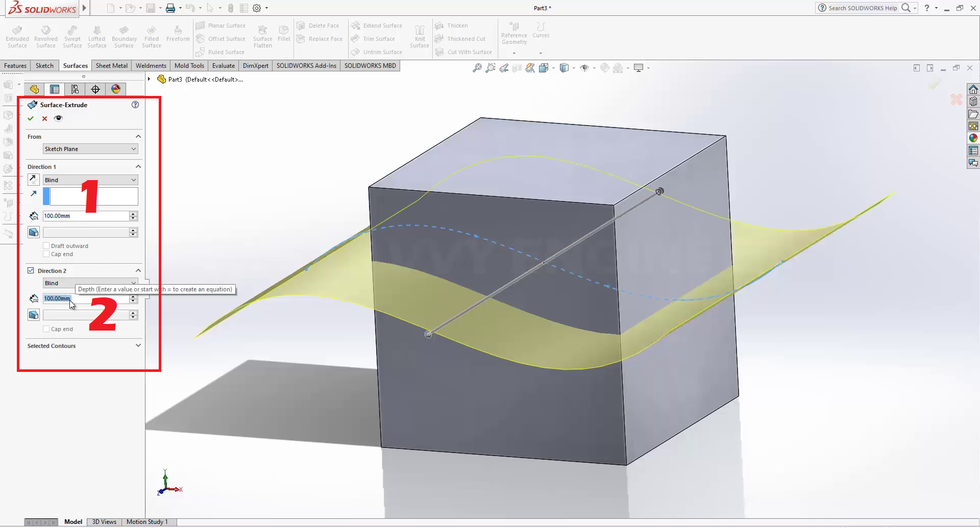
Task: Enable Draft outward checkbox
Action: 46,246
